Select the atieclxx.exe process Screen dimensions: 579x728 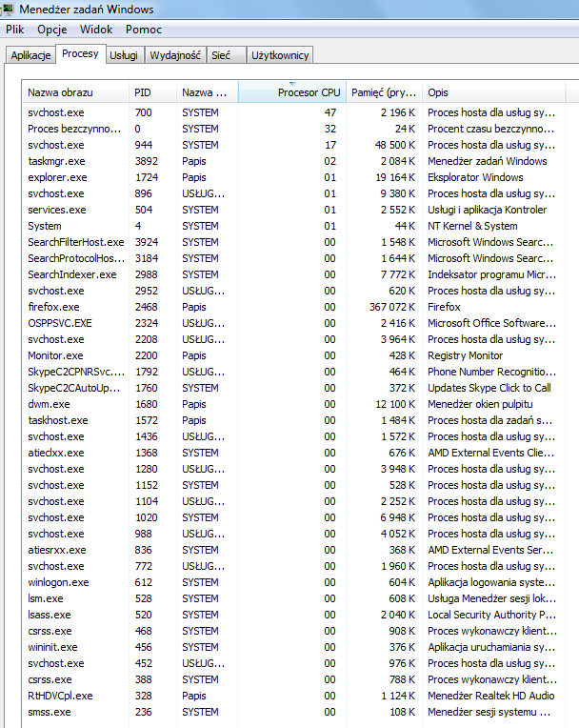pos(293,453)
